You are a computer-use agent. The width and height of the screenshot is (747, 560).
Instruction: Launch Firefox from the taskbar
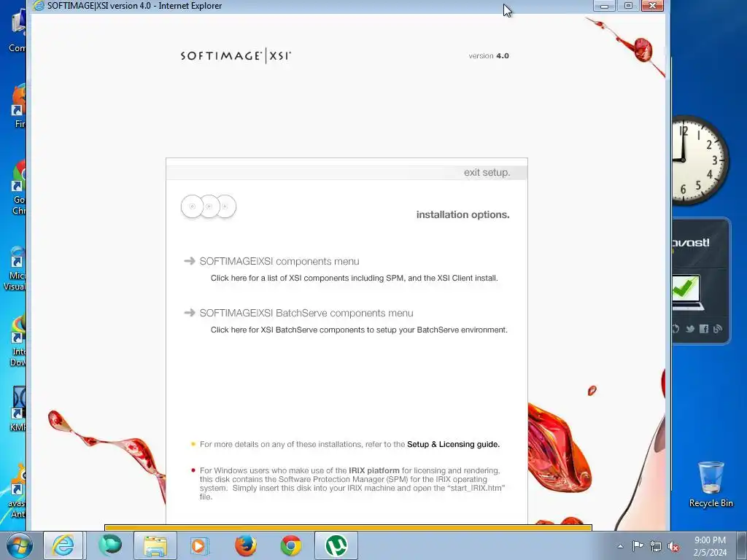click(246, 545)
